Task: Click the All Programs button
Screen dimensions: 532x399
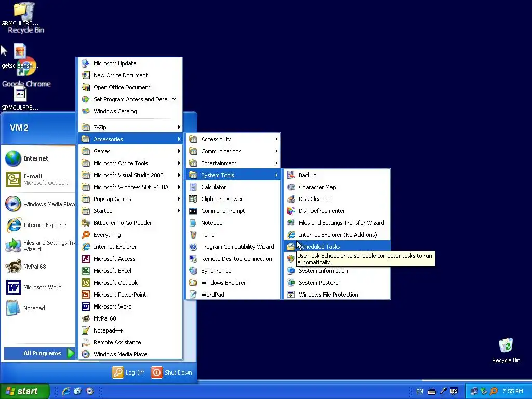Action: click(x=39, y=353)
